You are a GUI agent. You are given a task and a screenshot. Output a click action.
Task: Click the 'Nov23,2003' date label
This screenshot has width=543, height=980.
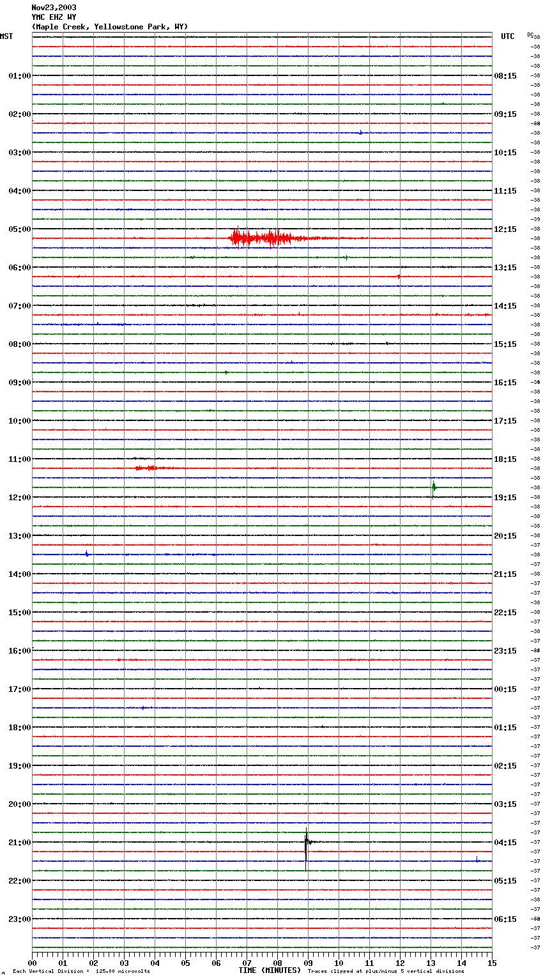point(54,8)
